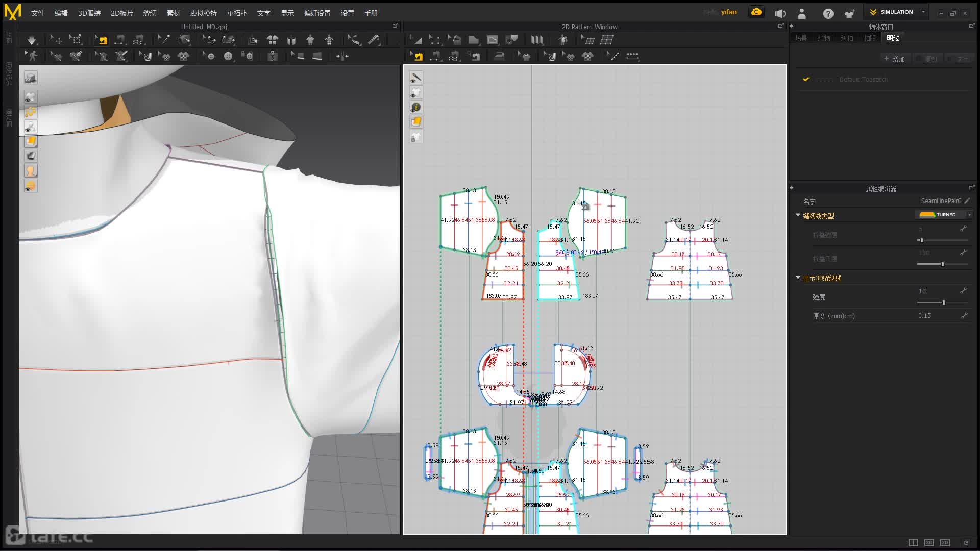Click the refresh icon in status bar
This screenshot has height=551, width=980.
pyautogui.click(x=966, y=542)
